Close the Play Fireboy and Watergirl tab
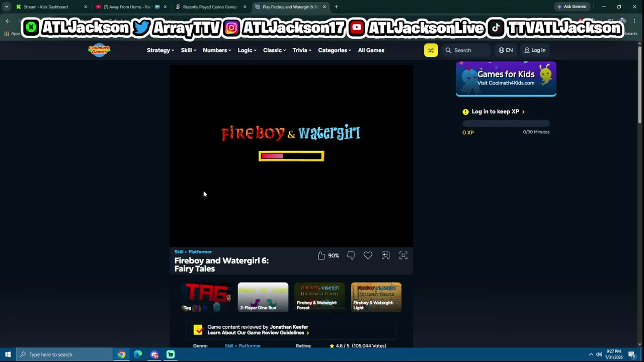The width and height of the screenshot is (644, 362). [x=324, y=7]
